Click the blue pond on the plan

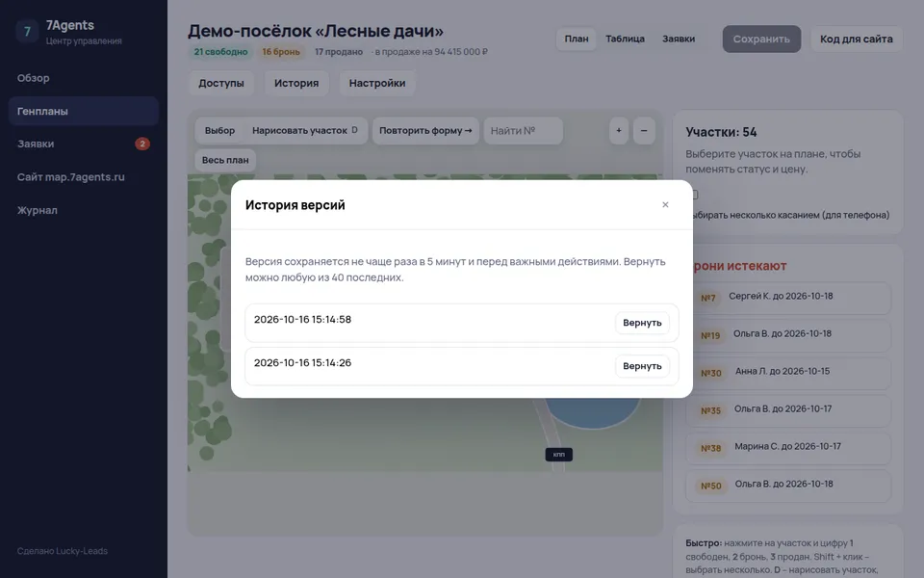592,411
